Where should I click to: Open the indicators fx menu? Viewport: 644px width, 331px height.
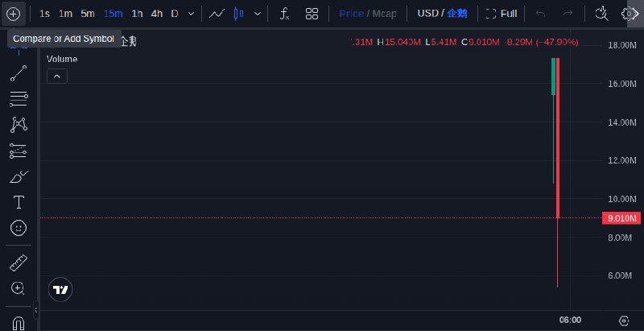(x=284, y=14)
